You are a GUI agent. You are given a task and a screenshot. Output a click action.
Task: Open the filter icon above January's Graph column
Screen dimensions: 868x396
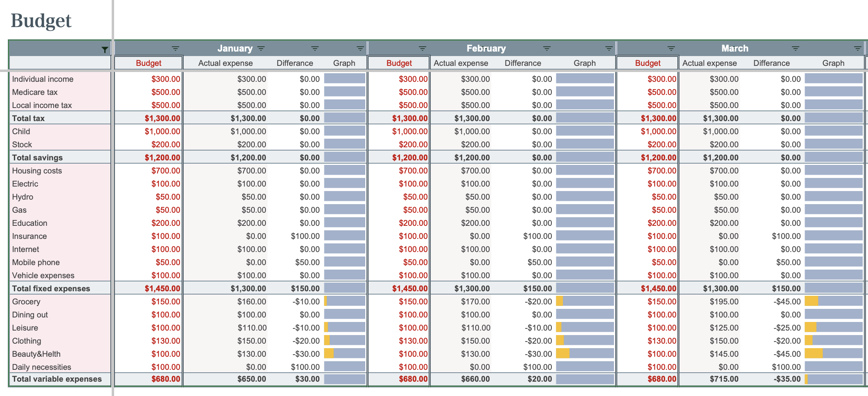[x=360, y=48]
